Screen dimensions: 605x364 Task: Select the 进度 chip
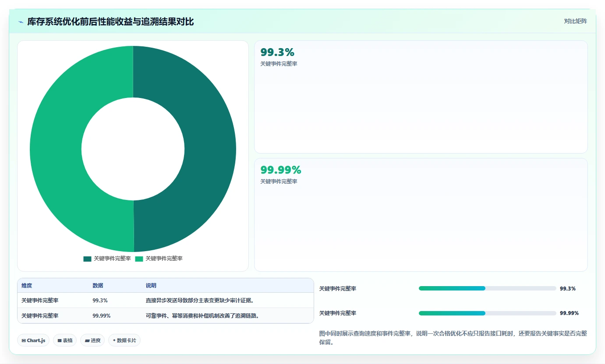tap(92, 340)
